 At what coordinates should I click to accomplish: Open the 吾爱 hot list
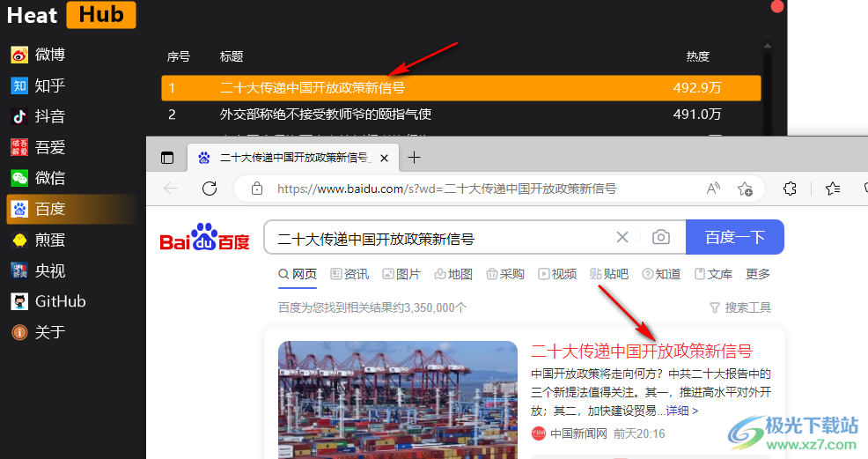click(x=39, y=147)
